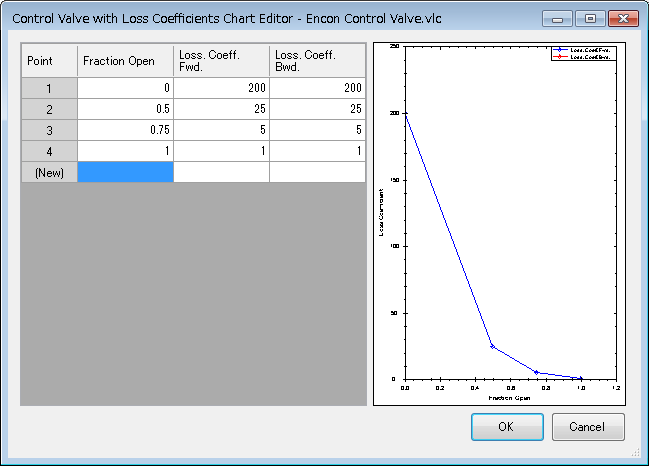This screenshot has width=649, height=466.
Task: Select the highlighted Fraction Open cell in (New) row
Action: click(x=125, y=172)
